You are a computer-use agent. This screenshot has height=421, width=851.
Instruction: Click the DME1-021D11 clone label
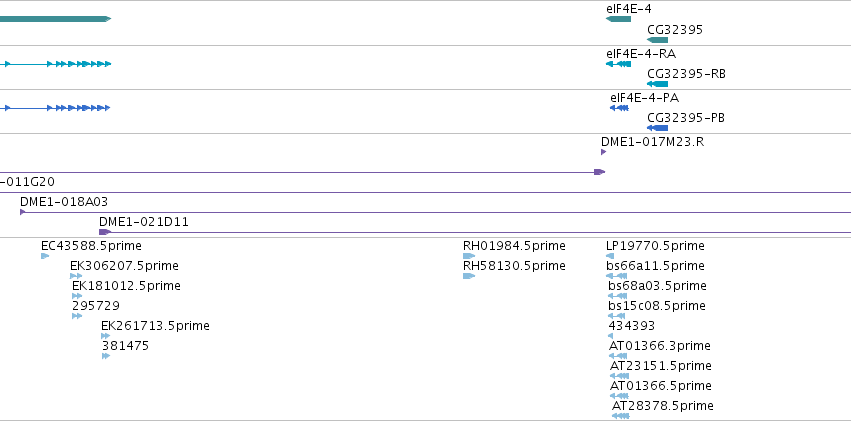coord(144,222)
